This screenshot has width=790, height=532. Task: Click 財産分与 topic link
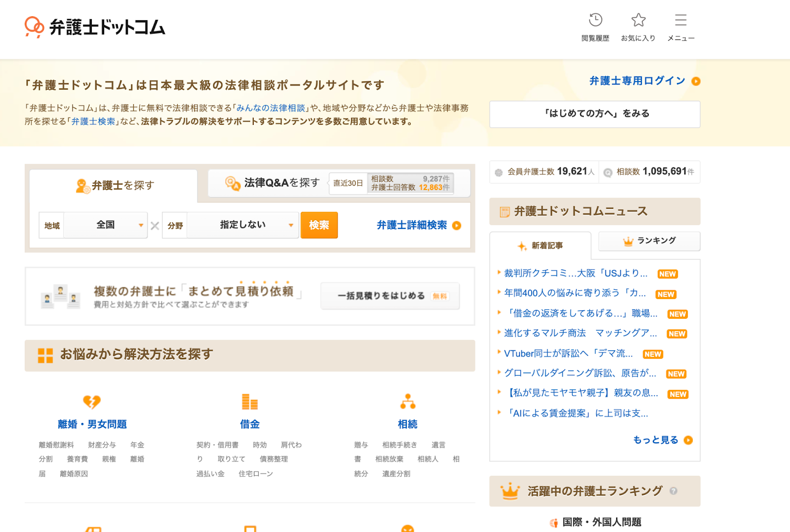102,445
